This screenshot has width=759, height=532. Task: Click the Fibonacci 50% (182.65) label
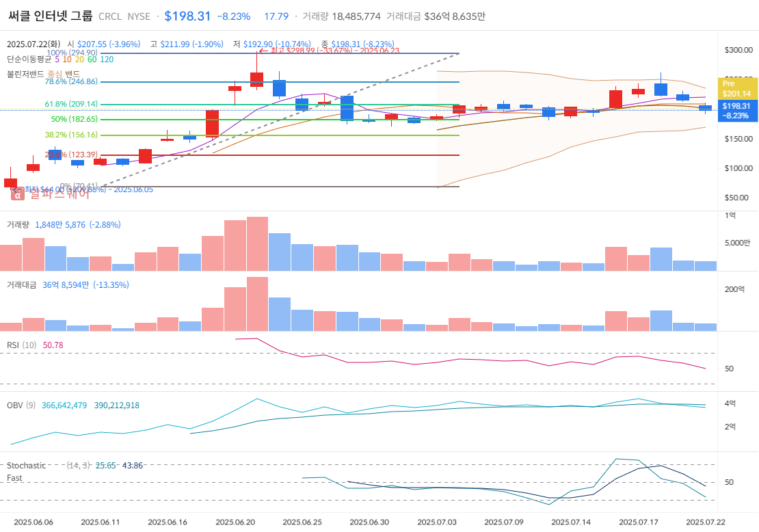pos(74,119)
